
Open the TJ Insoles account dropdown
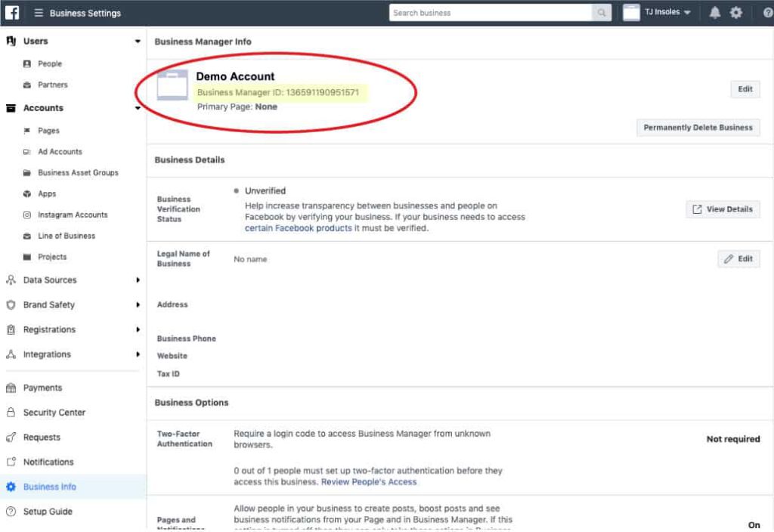pyautogui.click(x=656, y=13)
